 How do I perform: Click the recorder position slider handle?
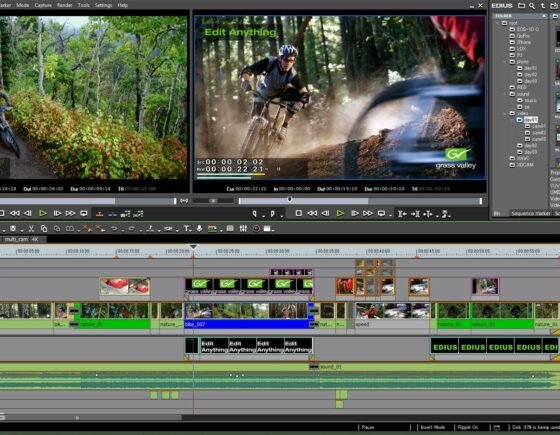click(x=290, y=199)
